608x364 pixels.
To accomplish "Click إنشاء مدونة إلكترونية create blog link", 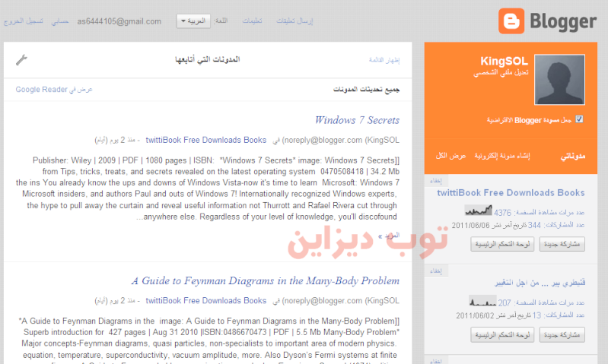I will [x=502, y=156].
